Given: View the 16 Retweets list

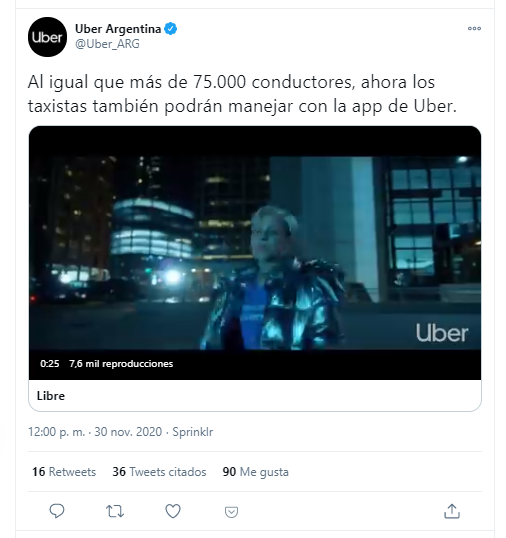Looking at the screenshot, I should (64, 472).
